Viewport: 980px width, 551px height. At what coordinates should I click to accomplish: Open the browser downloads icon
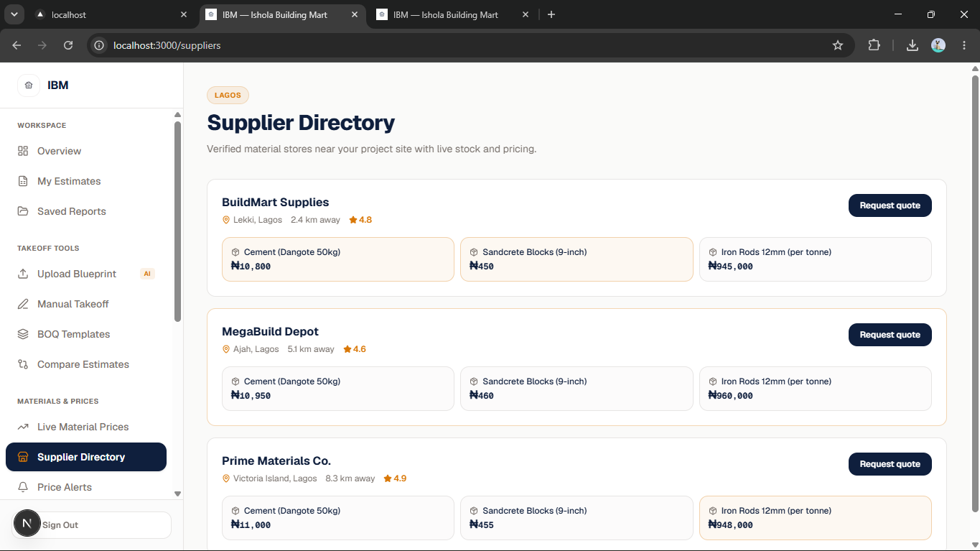tap(913, 45)
